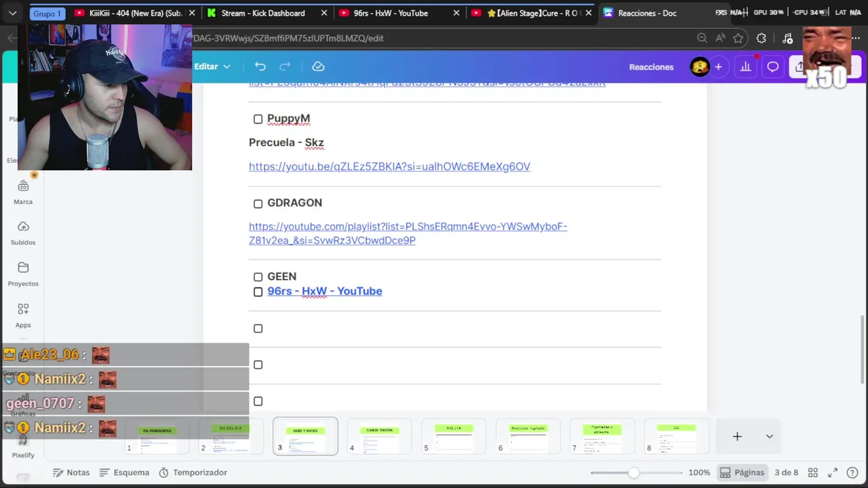Open the qZLEz5ZBKIA youtu.be link

click(x=389, y=167)
